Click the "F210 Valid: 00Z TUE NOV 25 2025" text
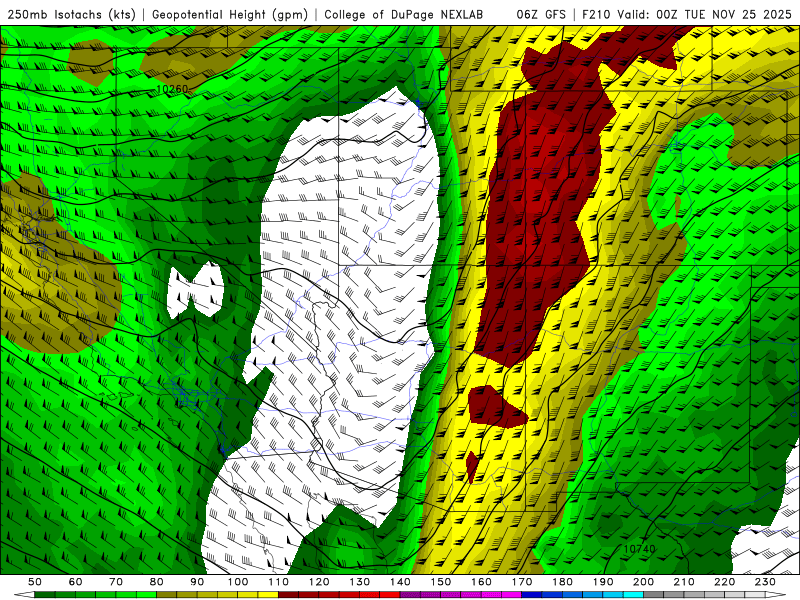Viewport: 800px width, 600px height. pyautogui.click(x=686, y=14)
